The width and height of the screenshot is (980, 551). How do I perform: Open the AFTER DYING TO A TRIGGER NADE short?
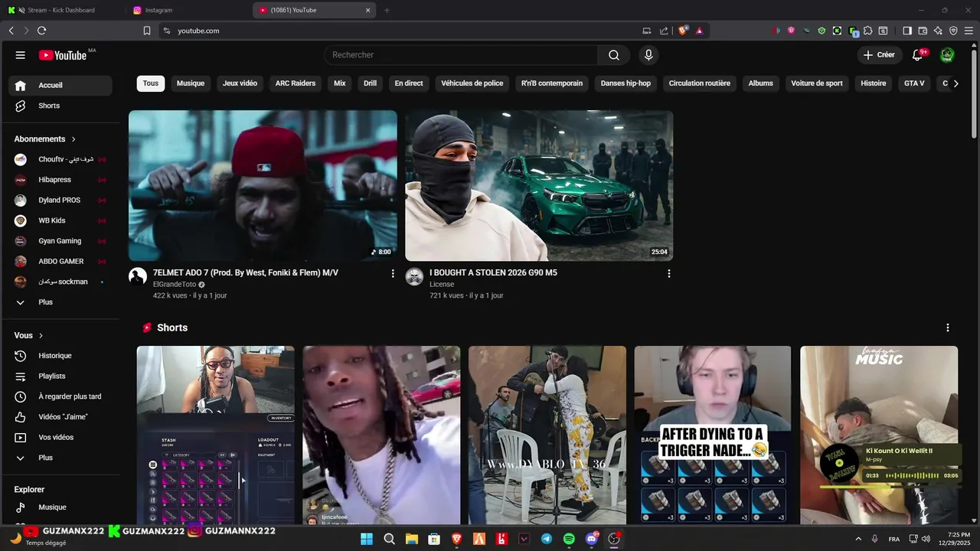coord(713,435)
